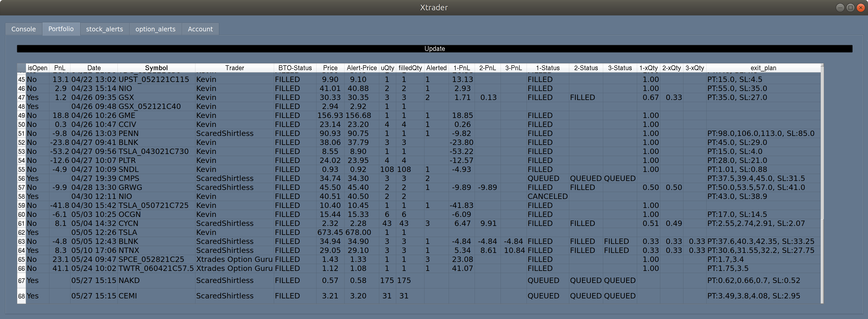Minimize the Xtrader window
This screenshot has width=868, height=319.
pos(840,7)
